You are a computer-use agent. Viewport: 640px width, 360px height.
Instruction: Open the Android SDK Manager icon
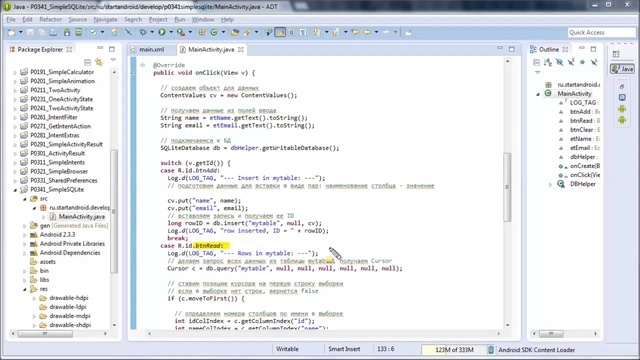(x=67, y=32)
